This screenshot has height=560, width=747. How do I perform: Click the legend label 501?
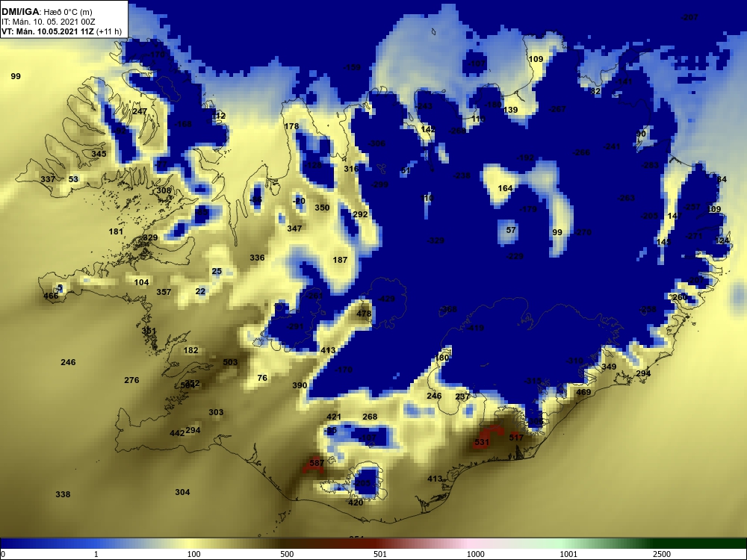click(x=379, y=554)
